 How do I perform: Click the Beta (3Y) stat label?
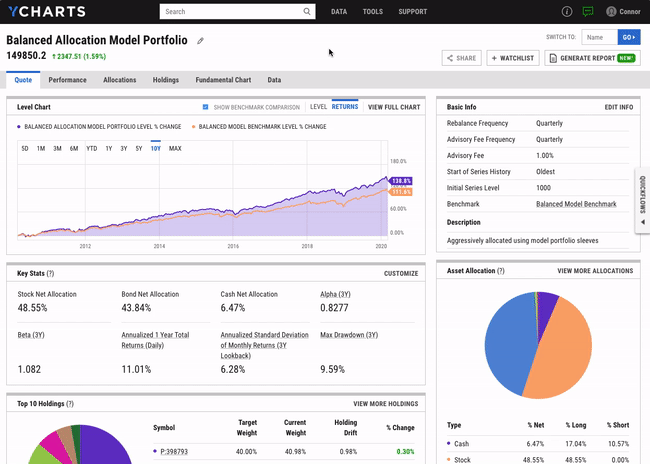tap(31, 335)
